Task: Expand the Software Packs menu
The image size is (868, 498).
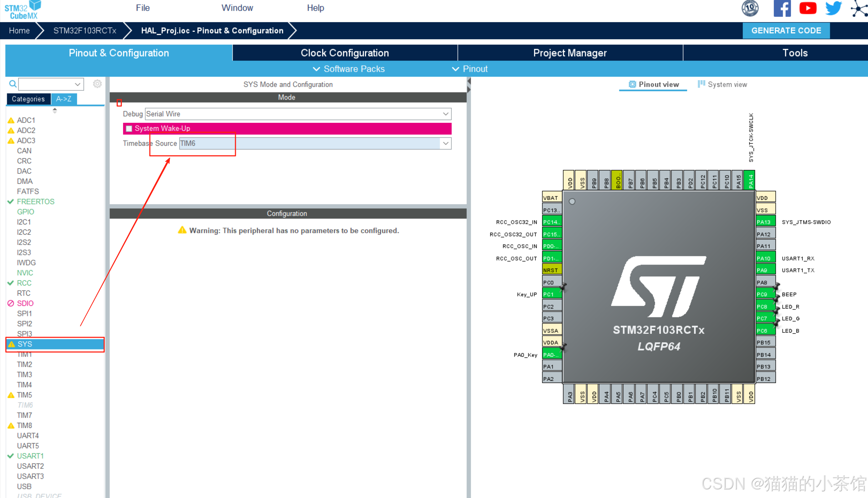Action: coord(349,69)
